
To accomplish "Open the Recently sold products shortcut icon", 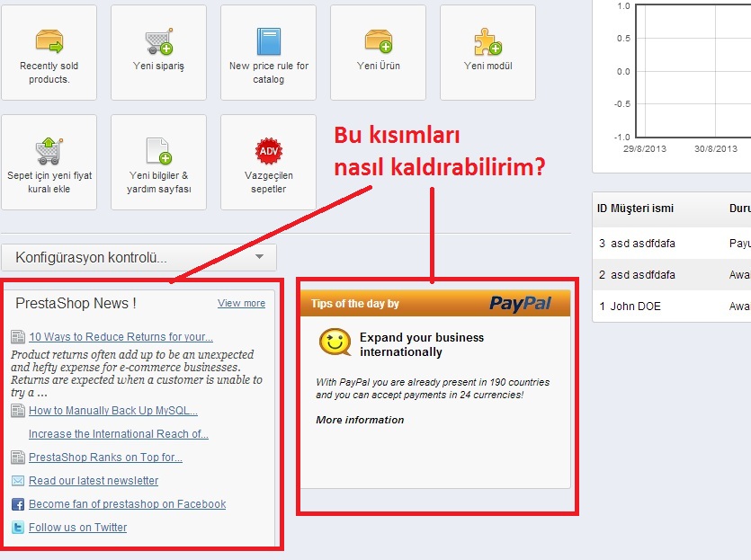I will [49, 41].
